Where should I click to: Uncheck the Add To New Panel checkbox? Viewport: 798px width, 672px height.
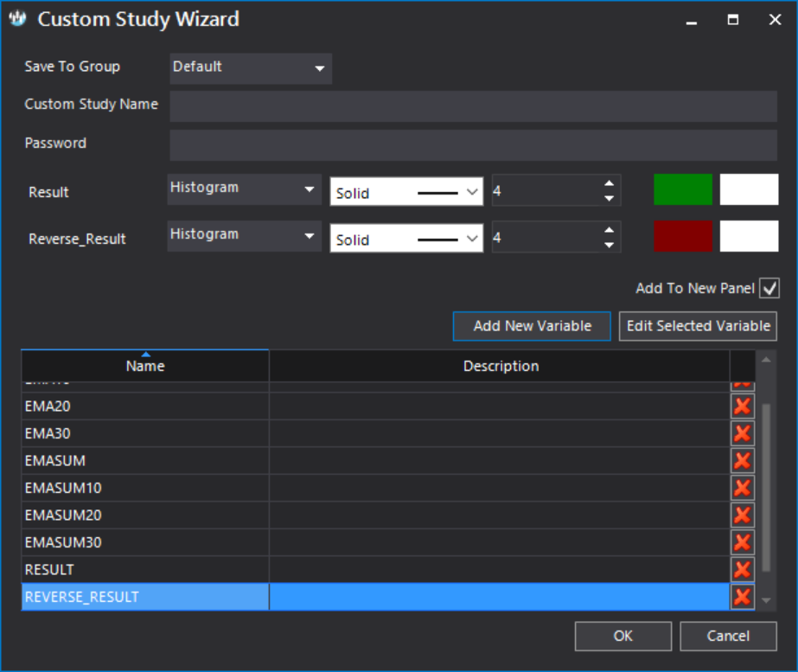pyautogui.click(x=769, y=289)
